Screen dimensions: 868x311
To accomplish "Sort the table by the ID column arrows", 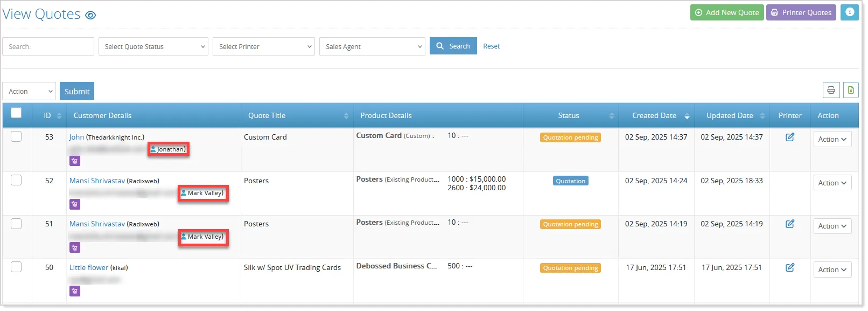I will [x=59, y=116].
